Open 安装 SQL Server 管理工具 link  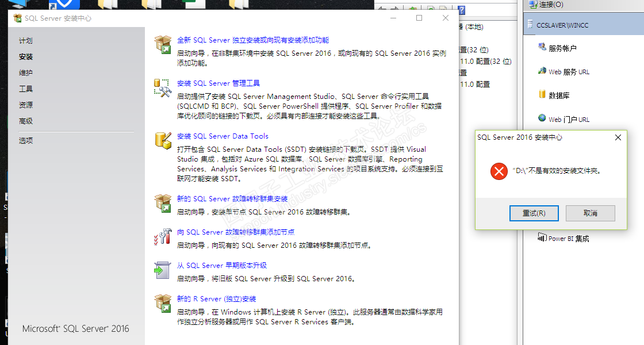218,83
